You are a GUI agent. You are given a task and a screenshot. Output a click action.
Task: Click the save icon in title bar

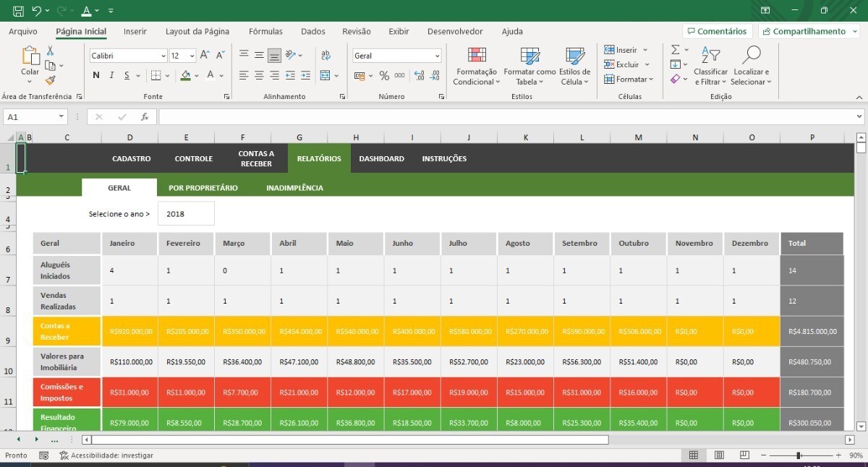[18, 11]
